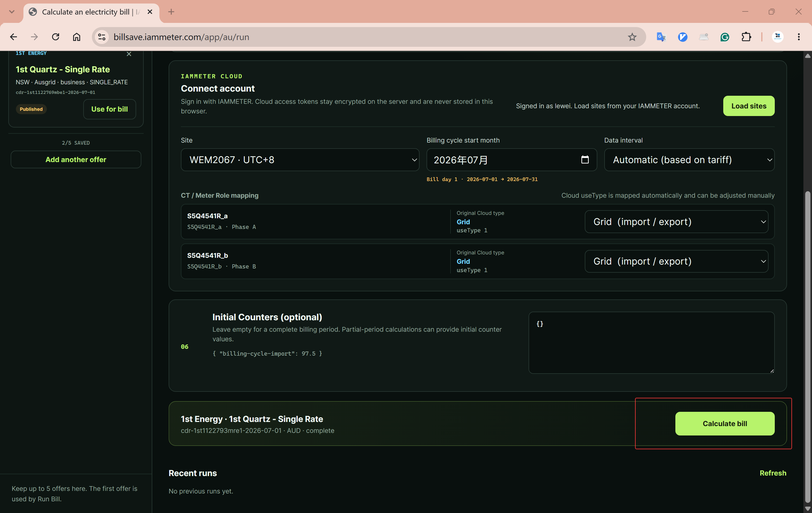Change role mapping for S5Q4541R_a

676,222
